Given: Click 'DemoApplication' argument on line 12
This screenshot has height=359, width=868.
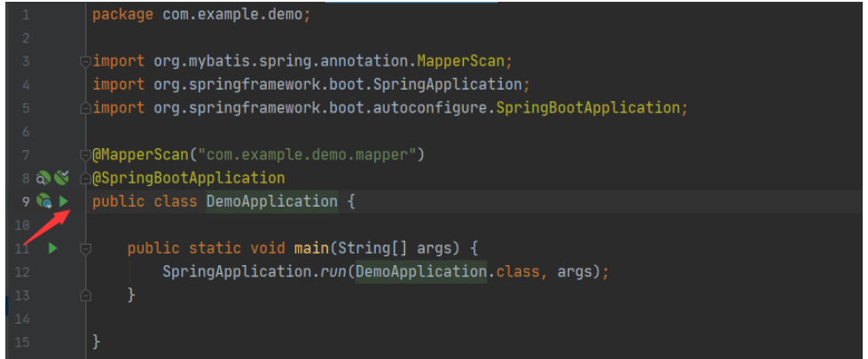Looking at the screenshot, I should [x=421, y=271].
